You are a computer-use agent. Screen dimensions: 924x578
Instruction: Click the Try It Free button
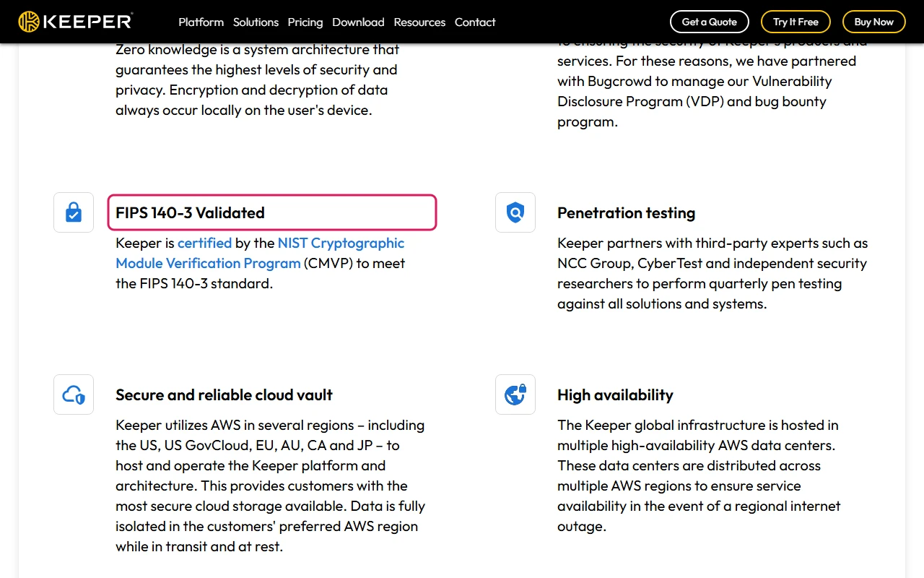click(x=796, y=22)
